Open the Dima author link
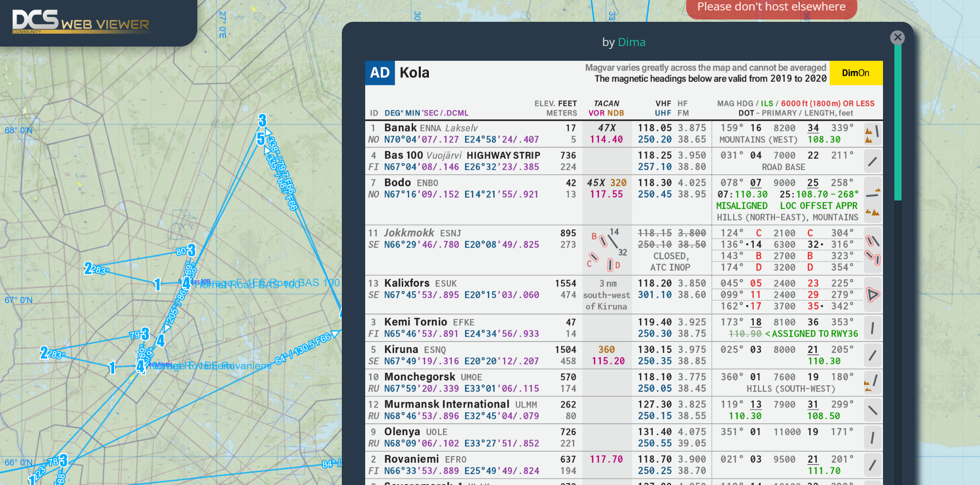 [631, 42]
